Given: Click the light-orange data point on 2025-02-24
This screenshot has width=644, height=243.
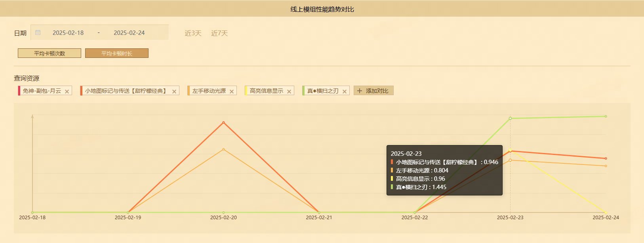Looking at the screenshot, I should coord(606,166).
